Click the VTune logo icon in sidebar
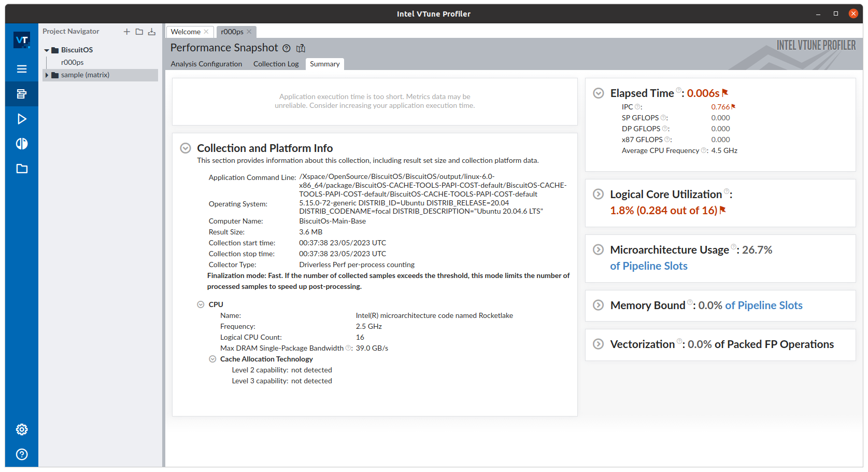This screenshot has height=472, width=868. [x=22, y=40]
